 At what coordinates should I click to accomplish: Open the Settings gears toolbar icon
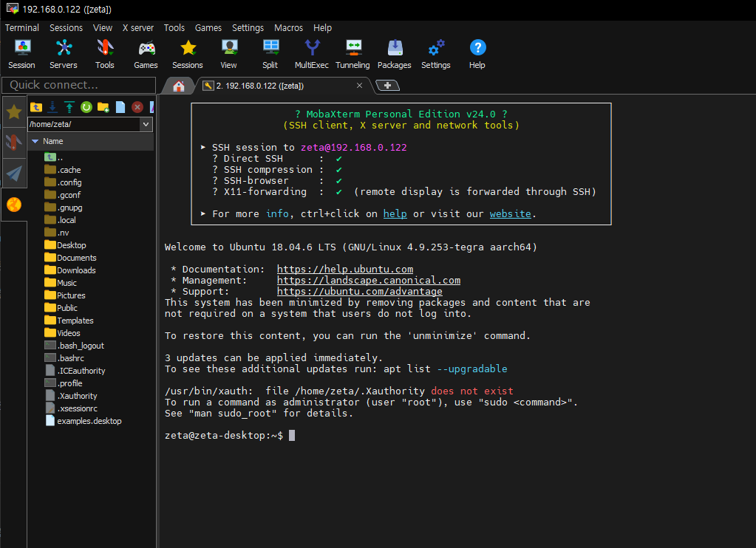[436, 54]
